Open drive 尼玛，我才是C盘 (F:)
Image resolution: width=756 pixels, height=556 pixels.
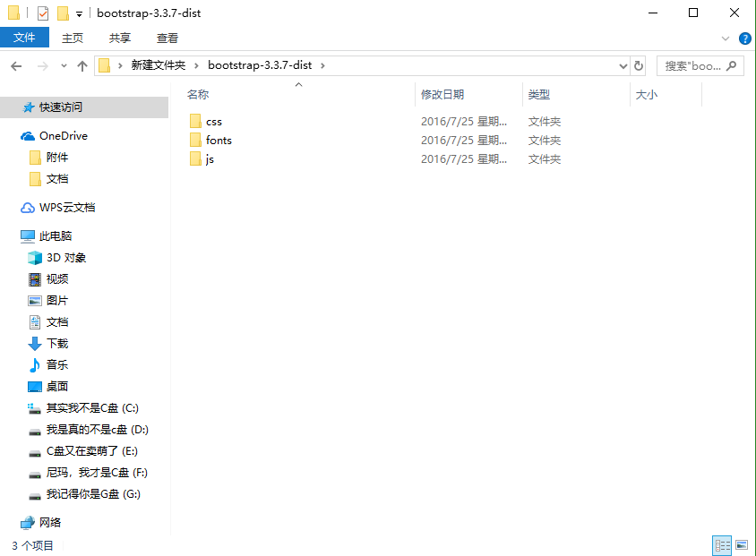tap(97, 473)
